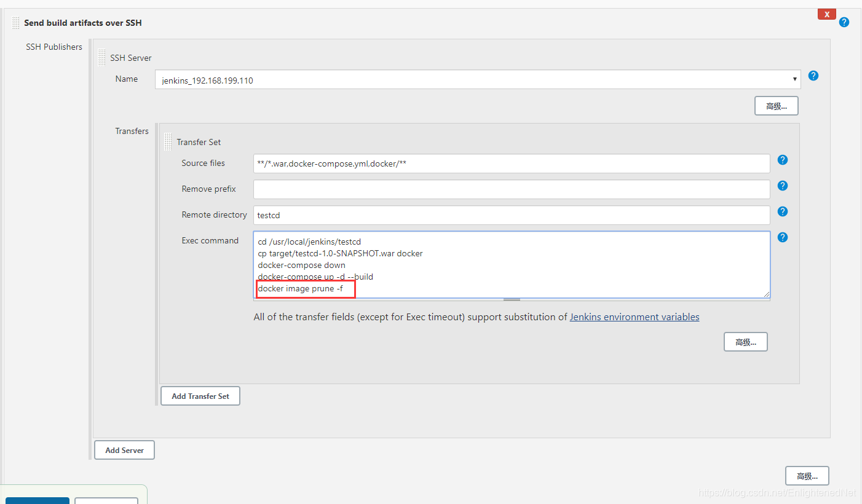Image resolution: width=862 pixels, height=504 pixels.
Task: Click the Source files input field
Action: tap(512, 163)
